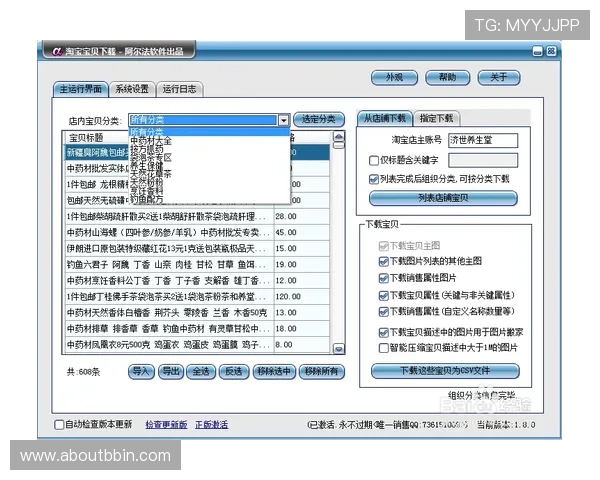
Task: Toggle 下载宝贝描述中的图片用于图片搬家 checkbox
Action: tap(383, 333)
